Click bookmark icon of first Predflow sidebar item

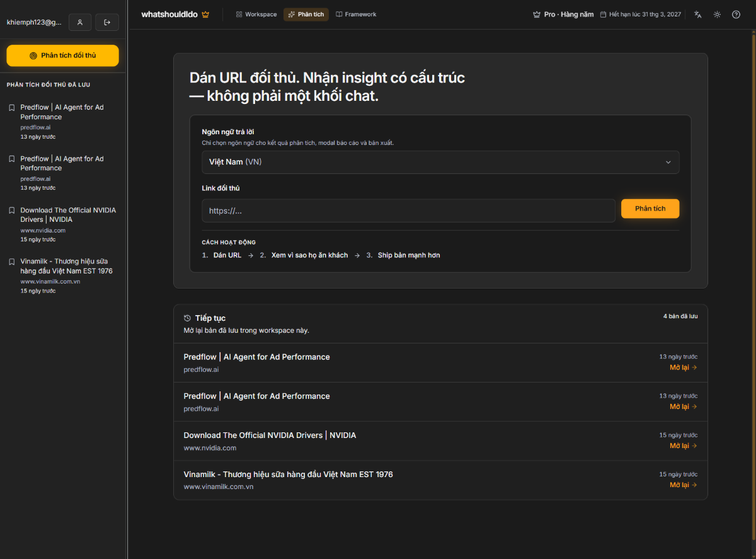(11, 108)
